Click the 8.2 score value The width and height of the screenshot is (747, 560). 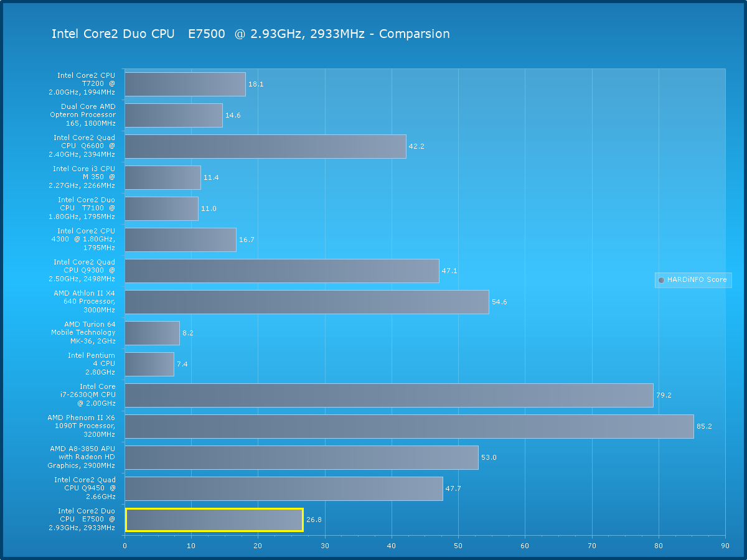click(x=188, y=333)
